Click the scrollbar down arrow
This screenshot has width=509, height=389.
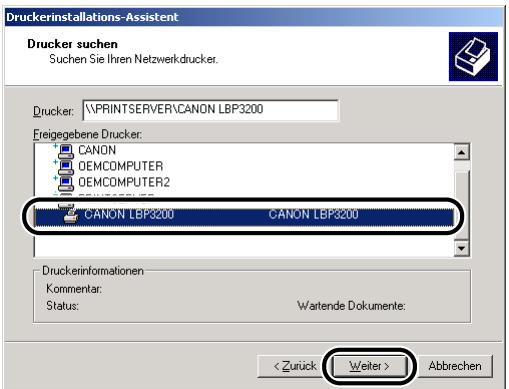(x=462, y=248)
